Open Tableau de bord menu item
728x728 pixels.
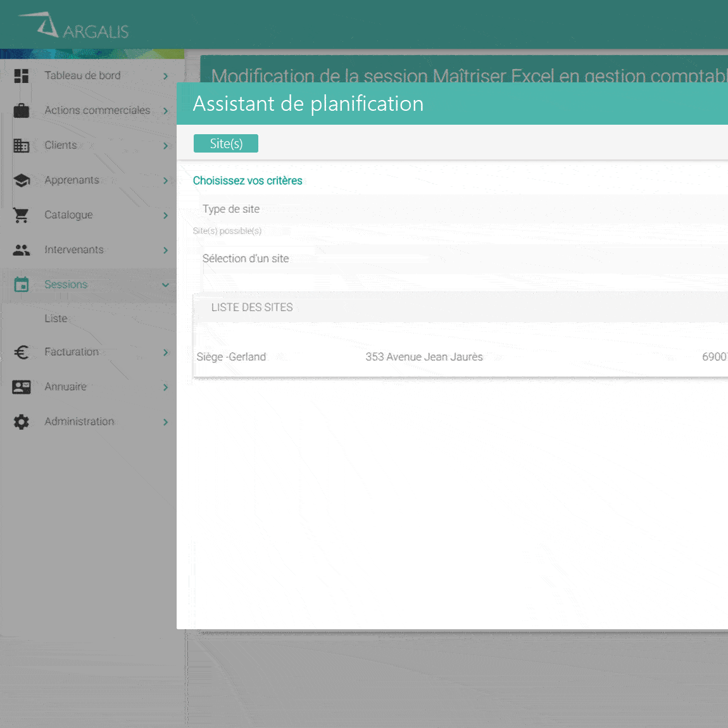(82, 75)
